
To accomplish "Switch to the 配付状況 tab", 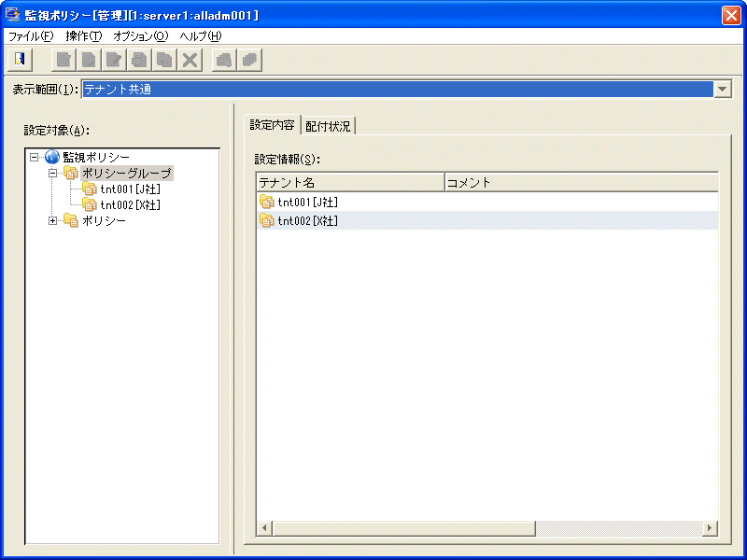I will (328, 126).
